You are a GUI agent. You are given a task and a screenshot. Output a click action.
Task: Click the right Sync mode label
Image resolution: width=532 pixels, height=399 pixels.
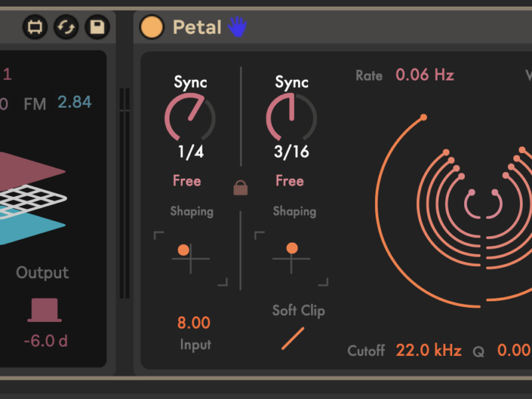(x=291, y=82)
